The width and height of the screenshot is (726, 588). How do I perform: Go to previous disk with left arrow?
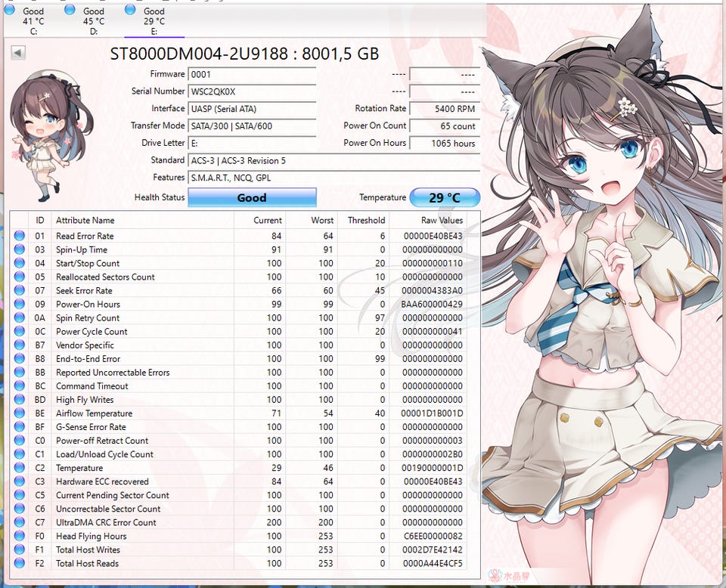point(18,53)
